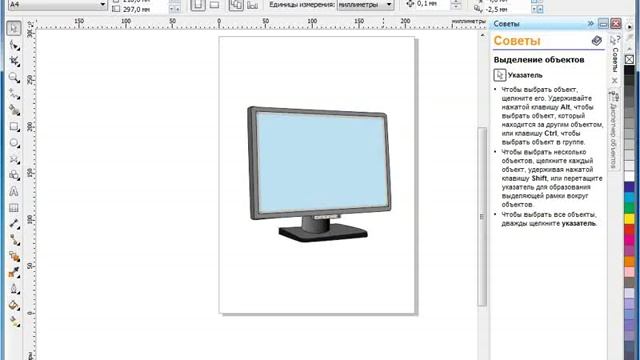Select the Polygon tool
The width and height of the screenshot is (640, 360).
(14, 159)
